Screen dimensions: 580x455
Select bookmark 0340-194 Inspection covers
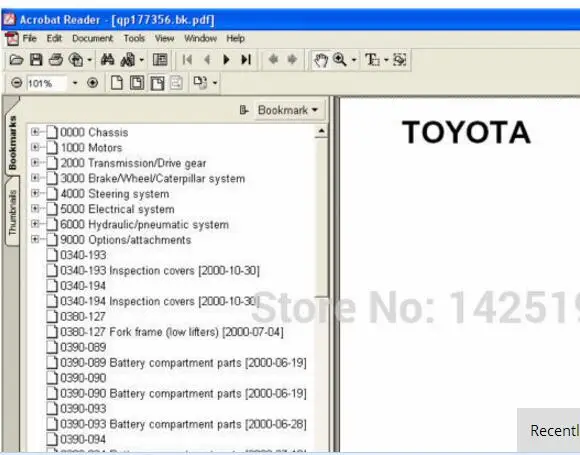(160, 301)
